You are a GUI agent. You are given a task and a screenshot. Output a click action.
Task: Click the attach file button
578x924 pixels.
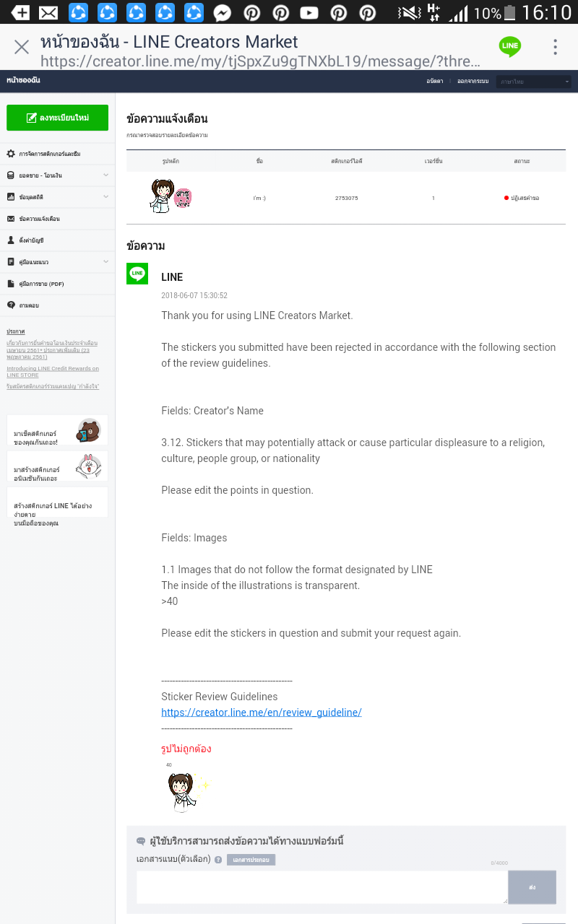click(251, 860)
